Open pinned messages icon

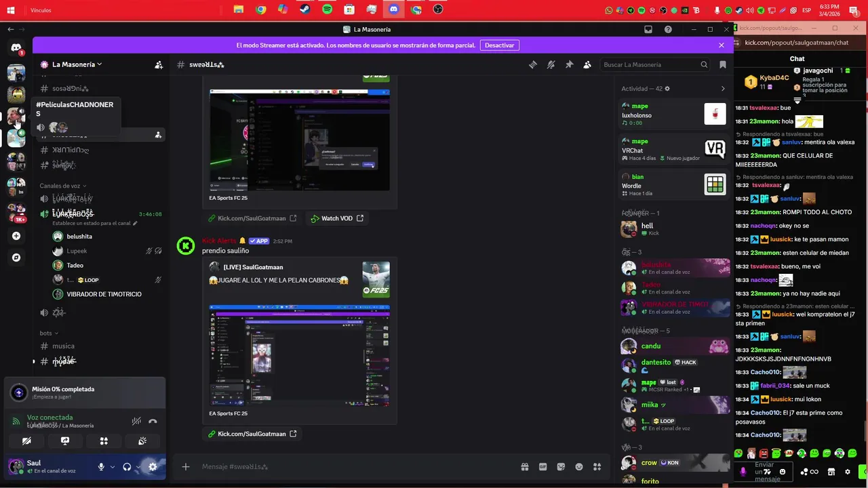click(x=569, y=64)
